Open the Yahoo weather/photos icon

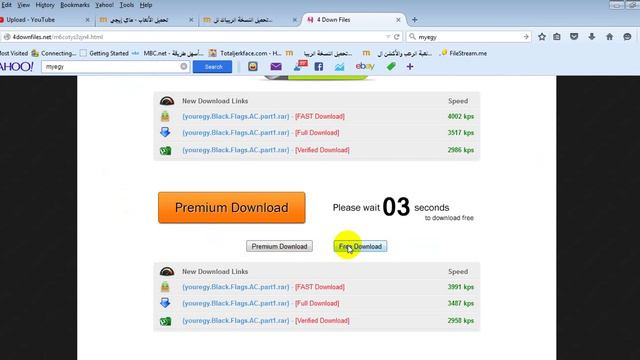339,67
